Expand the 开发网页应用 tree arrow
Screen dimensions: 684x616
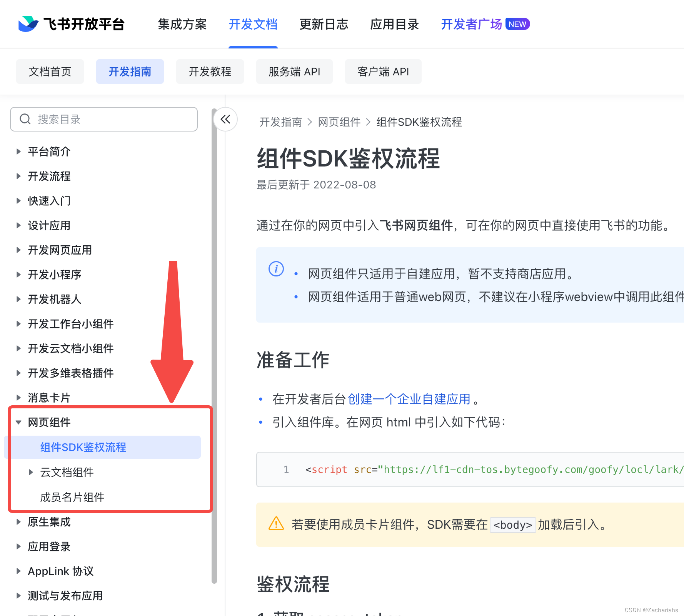pos(18,250)
